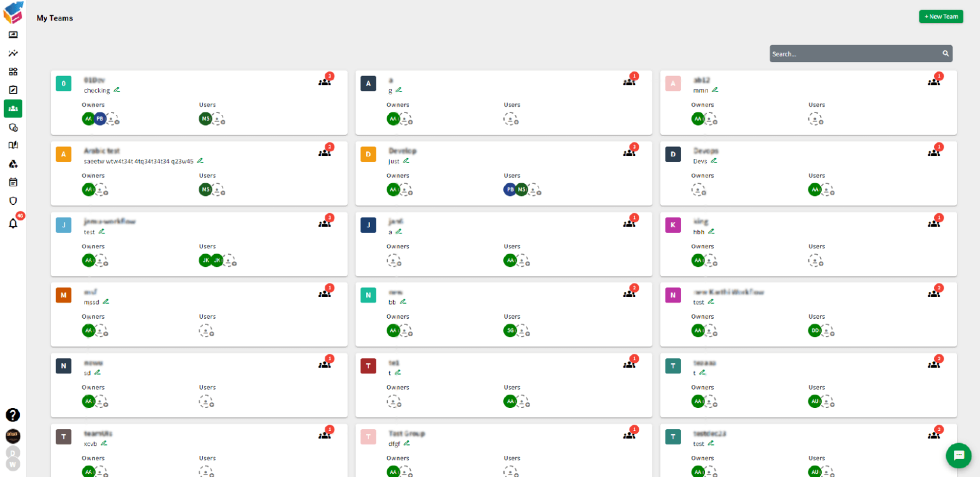Select the active Teams sidebar item
This screenshot has height=477, width=980.
(13, 109)
